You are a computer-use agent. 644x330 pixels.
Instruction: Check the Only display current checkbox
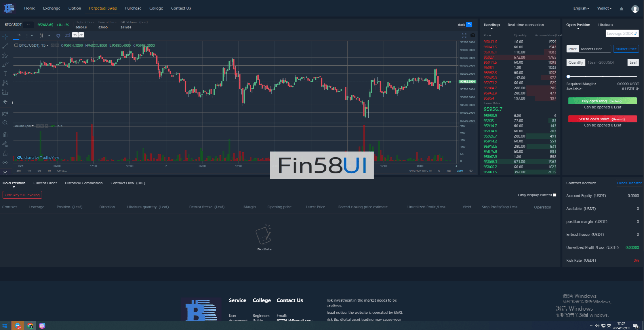click(x=555, y=195)
